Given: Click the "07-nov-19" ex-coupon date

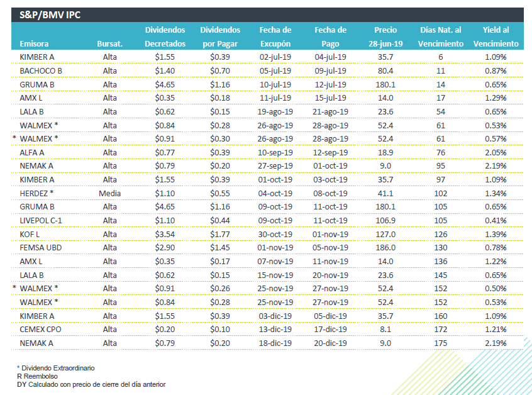Looking at the screenshot, I should click(x=275, y=261).
